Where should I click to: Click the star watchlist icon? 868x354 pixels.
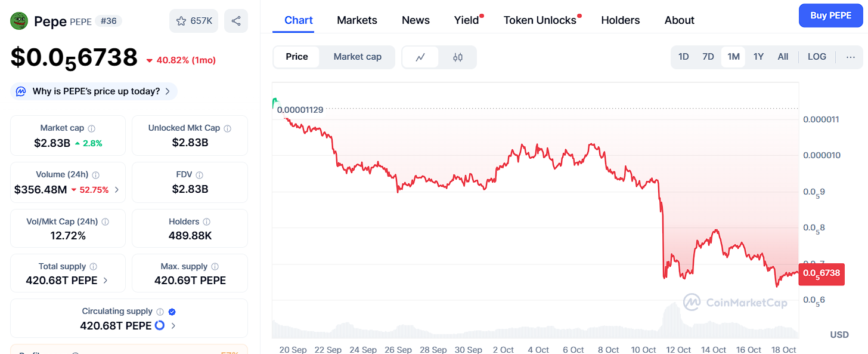pyautogui.click(x=181, y=21)
